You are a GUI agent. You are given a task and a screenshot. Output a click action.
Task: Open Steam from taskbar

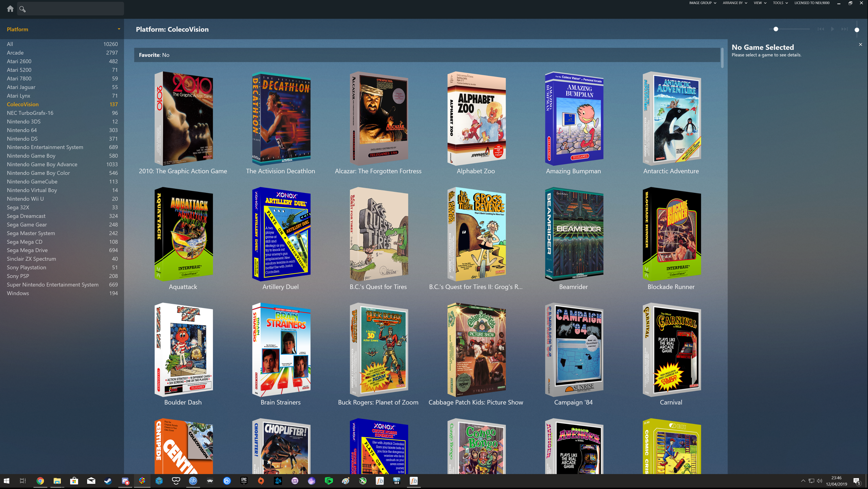pyautogui.click(x=108, y=481)
